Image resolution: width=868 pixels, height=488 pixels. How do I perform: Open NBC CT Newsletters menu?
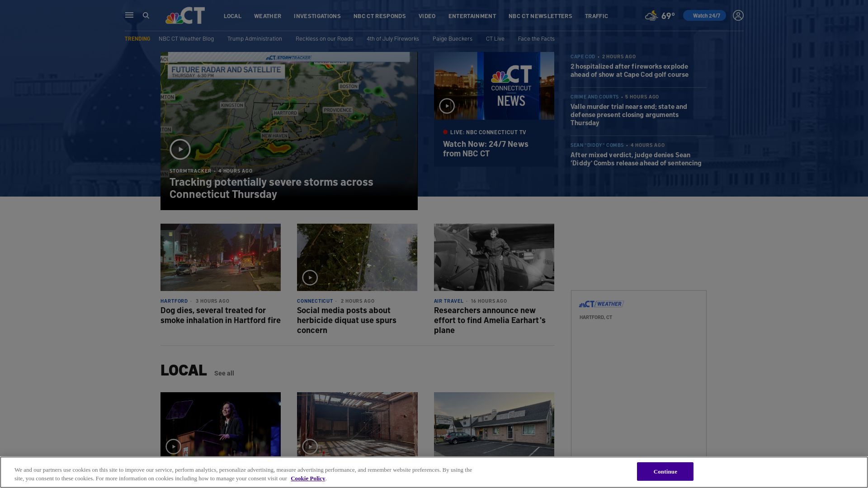click(540, 16)
